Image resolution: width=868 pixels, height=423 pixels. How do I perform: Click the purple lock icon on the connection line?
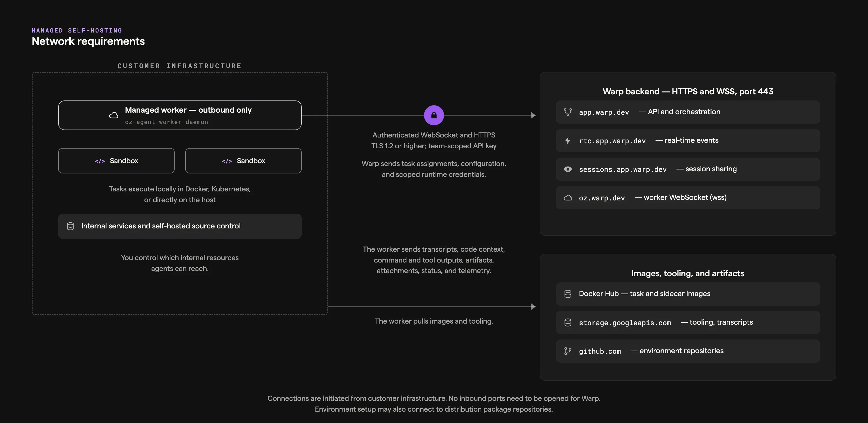(434, 115)
